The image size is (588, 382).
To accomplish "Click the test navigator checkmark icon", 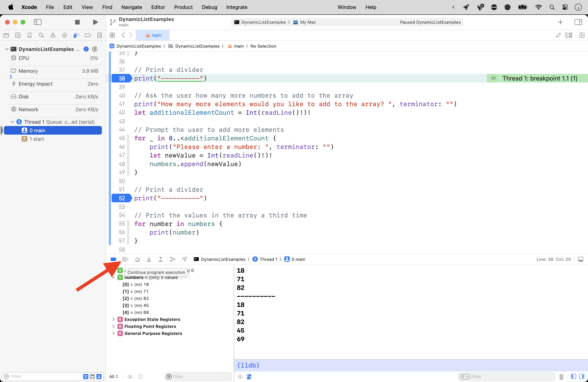I will pos(64,35).
